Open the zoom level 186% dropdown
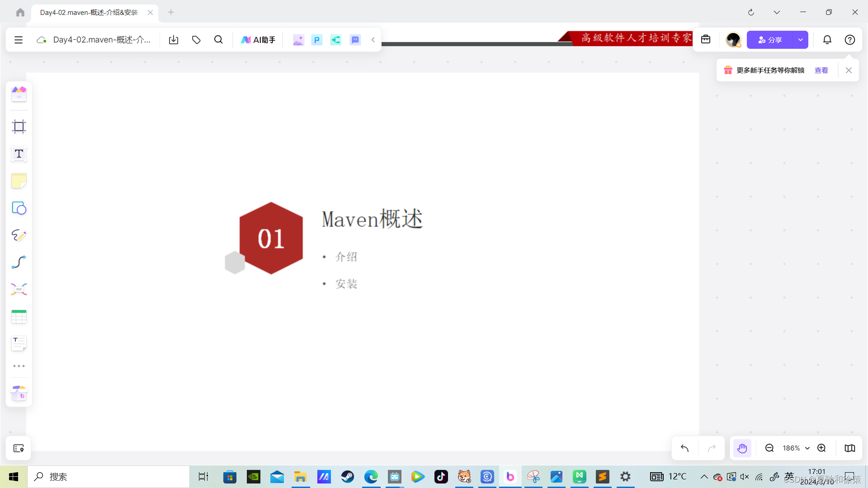The height and width of the screenshot is (488, 868). (x=794, y=448)
